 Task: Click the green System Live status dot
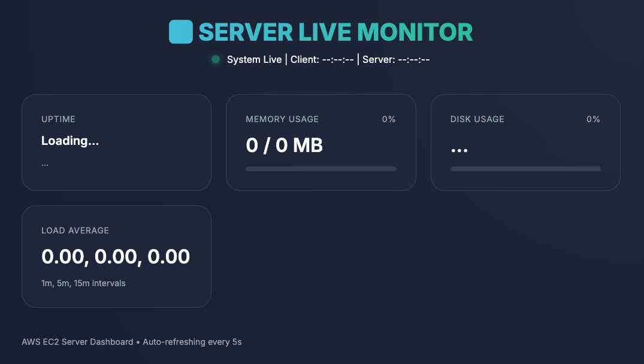(216, 59)
